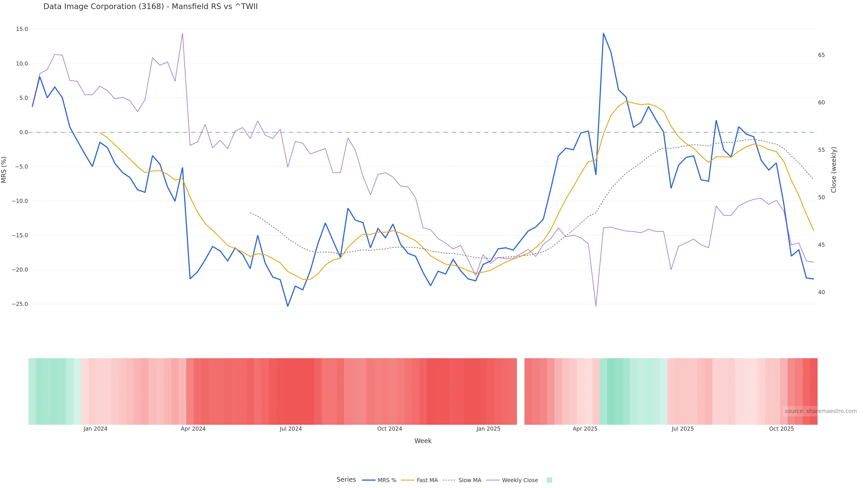868x488 pixels.
Task: Select the Oct 2024 axis tick
Action: click(389, 429)
